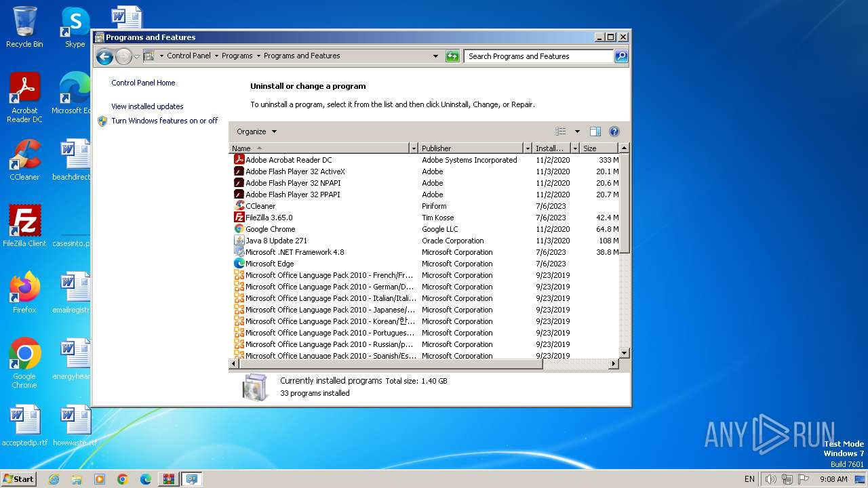Expand the view options dropdown arrow
868x488 pixels.
pos(577,131)
